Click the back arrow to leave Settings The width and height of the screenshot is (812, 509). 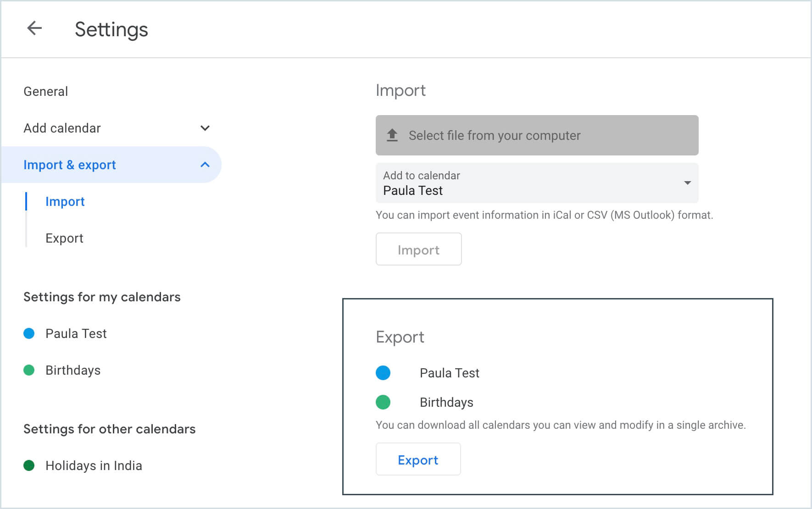(x=34, y=28)
